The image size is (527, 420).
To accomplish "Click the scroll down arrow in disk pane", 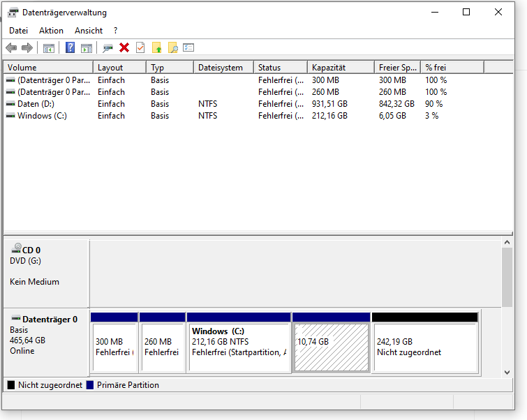I will pos(507,373).
